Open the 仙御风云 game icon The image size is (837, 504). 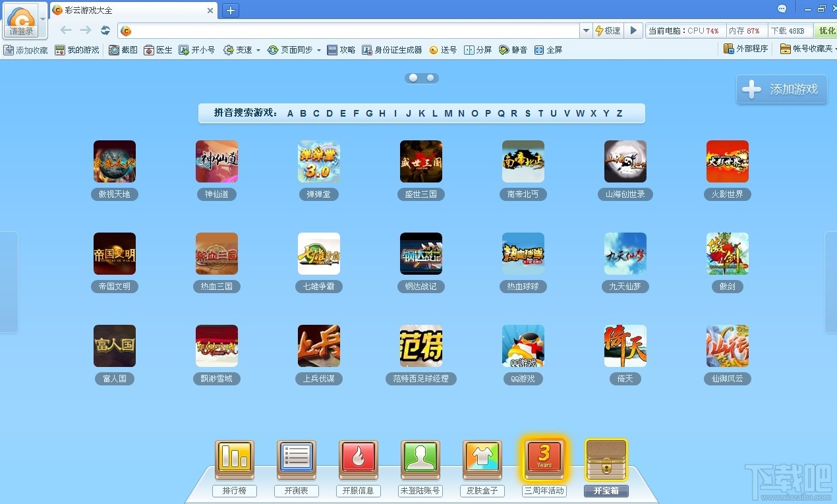coord(728,346)
